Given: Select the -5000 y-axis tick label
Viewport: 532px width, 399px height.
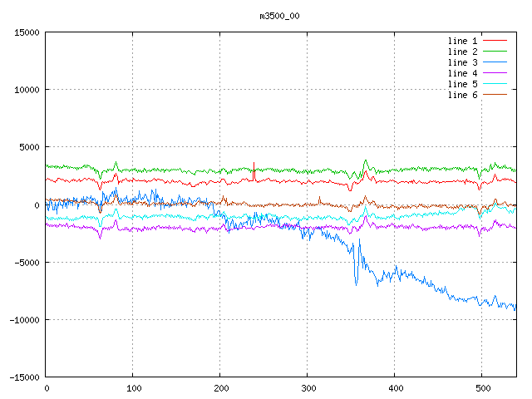Looking at the screenshot, I should click(x=27, y=263).
